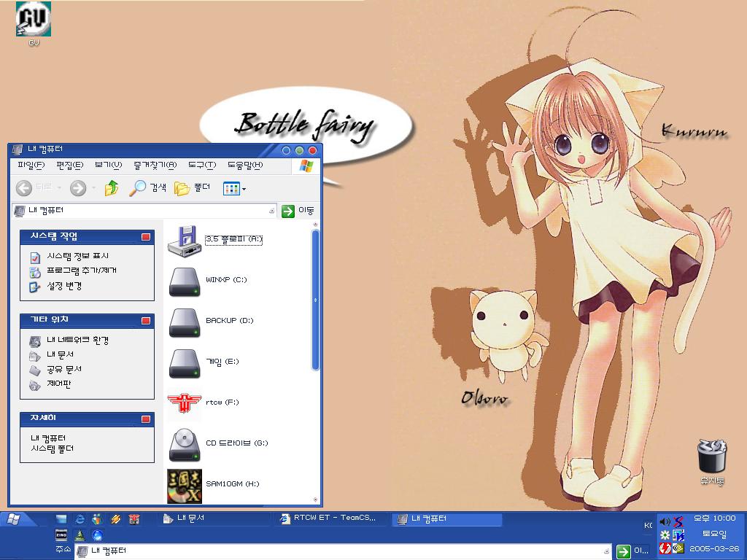Image resolution: width=747 pixels, height=560 pixels.
Task: Select the 3.5 floppy (A:) drive
Action: [184, 240]
